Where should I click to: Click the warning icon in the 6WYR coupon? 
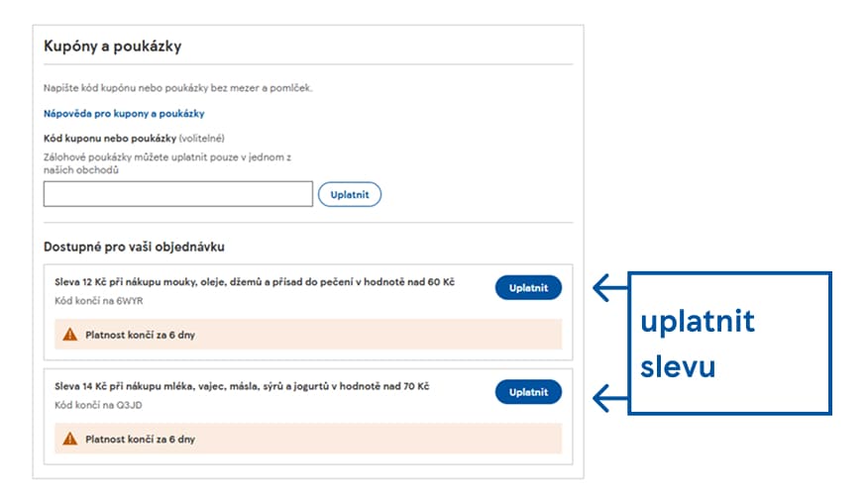(x=69, y=335)
